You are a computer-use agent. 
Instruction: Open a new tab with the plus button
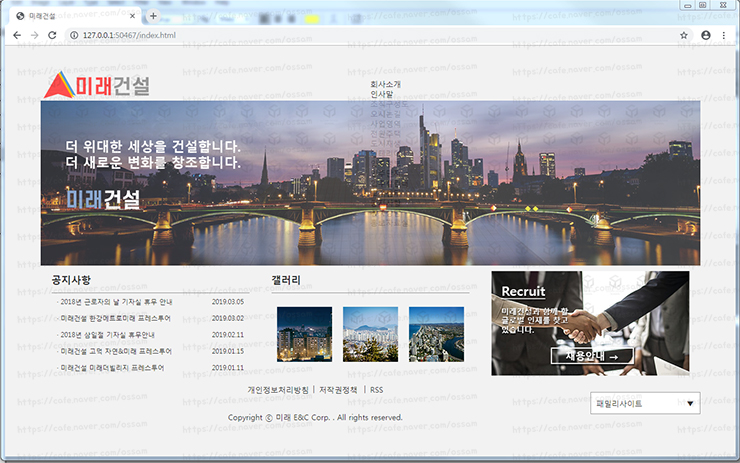click(153, 16)
